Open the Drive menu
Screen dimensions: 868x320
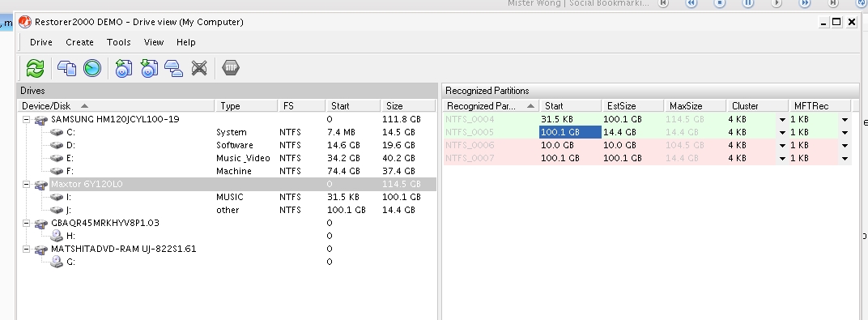[41, 42]
